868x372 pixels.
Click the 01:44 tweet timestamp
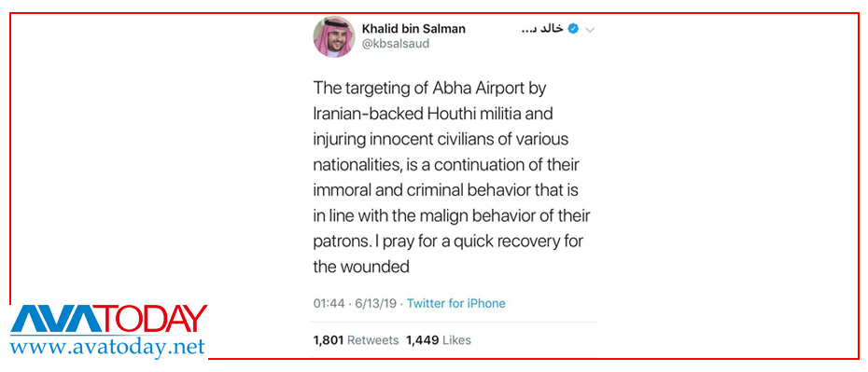pos(329,303)
